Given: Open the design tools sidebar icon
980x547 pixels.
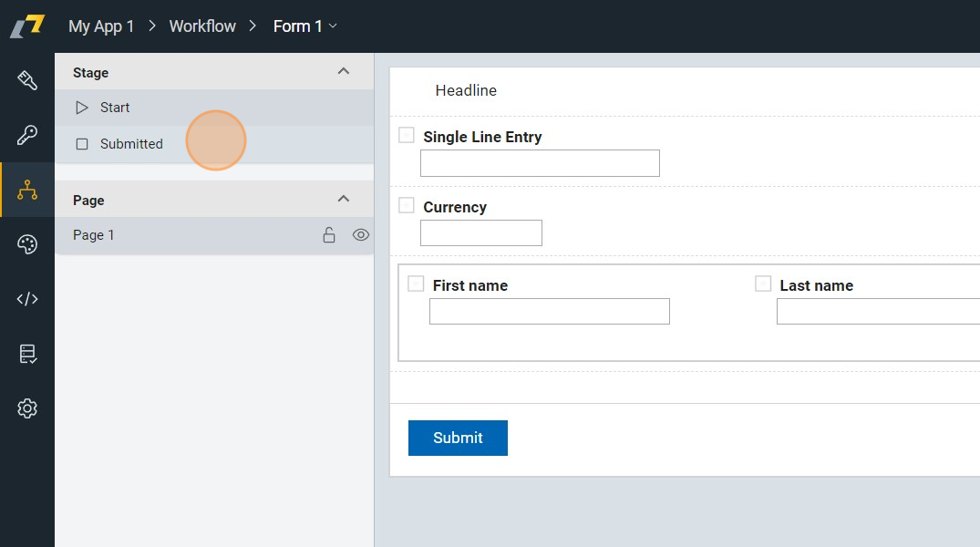Looking at the screenshot, I should pos(27,80).
